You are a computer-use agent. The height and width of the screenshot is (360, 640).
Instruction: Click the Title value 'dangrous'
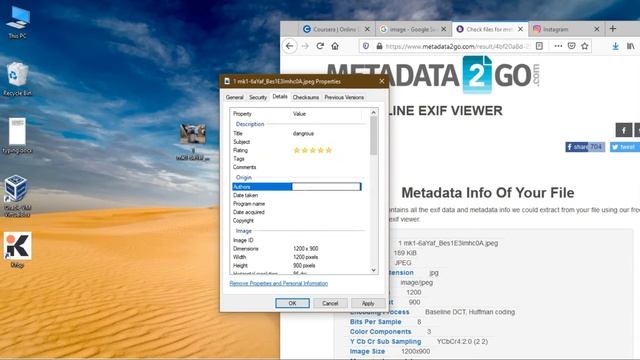point(303,133)
